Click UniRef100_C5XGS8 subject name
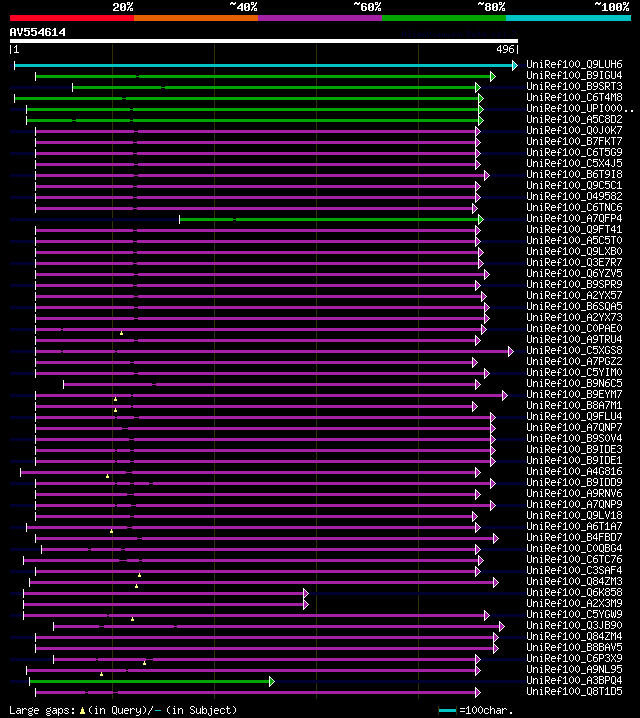The width and height of the screenshot is (640, 718). tap(574, 350)
